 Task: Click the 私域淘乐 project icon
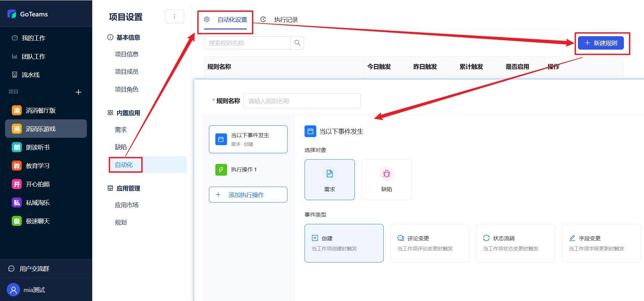(x=17, y=202)
